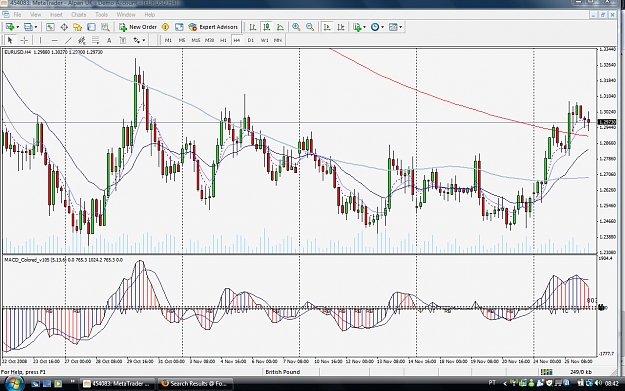The image size is (625, 391).
Task: Select the Vertical Line drawing tool
Action: (x=40, y=40)
